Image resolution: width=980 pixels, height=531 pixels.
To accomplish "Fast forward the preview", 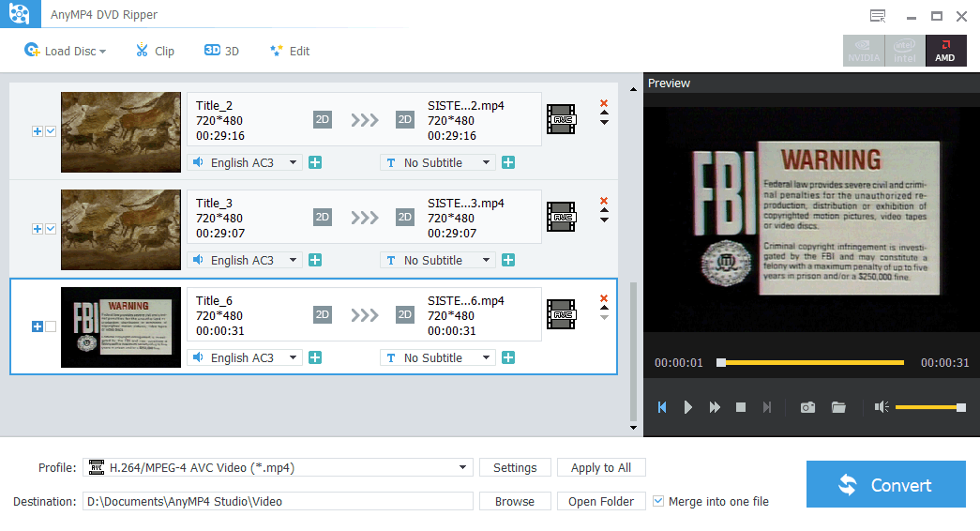I will pos(715,407).
